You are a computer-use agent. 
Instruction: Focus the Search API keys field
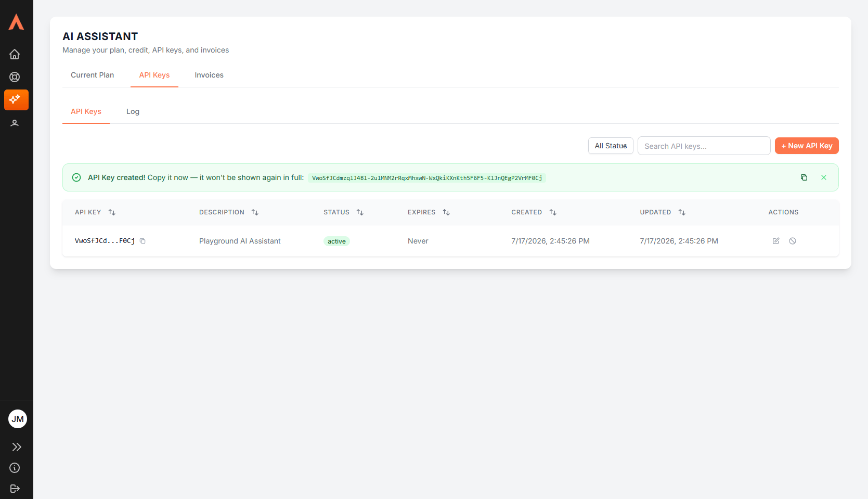pos(704,146)
